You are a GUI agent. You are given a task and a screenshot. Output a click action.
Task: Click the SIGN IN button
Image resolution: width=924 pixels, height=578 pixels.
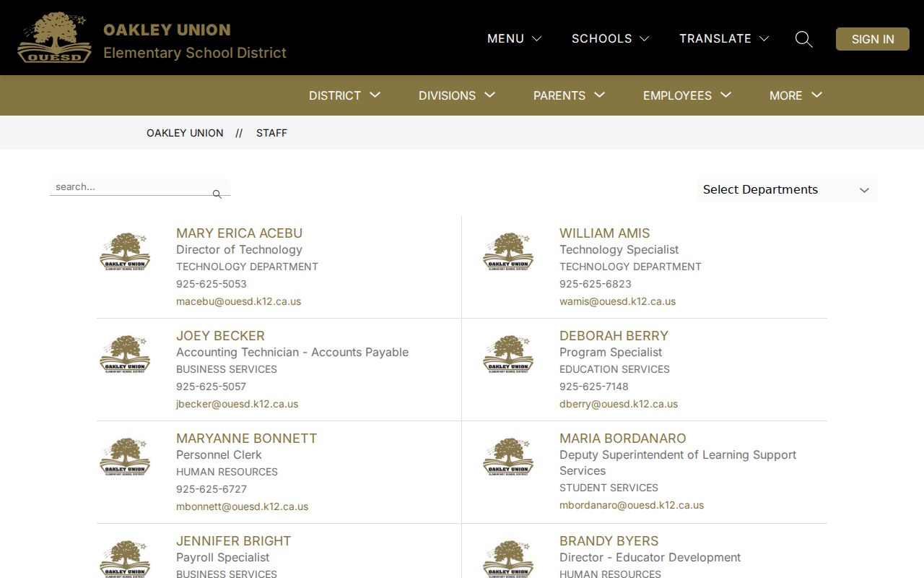(x=873, y=39)
